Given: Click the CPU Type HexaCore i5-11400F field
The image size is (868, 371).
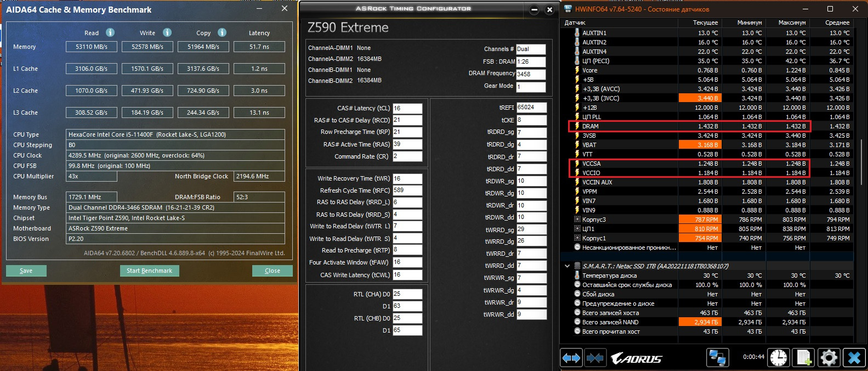Looking at the screenshot, I should (175, 134).
